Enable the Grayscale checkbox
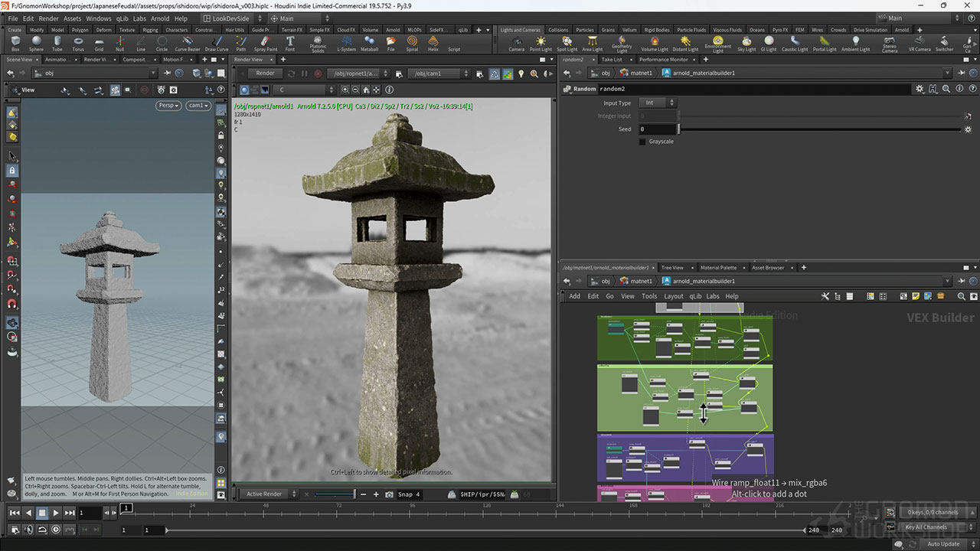This screenshot has height=551, width=980. coord(642,142)
